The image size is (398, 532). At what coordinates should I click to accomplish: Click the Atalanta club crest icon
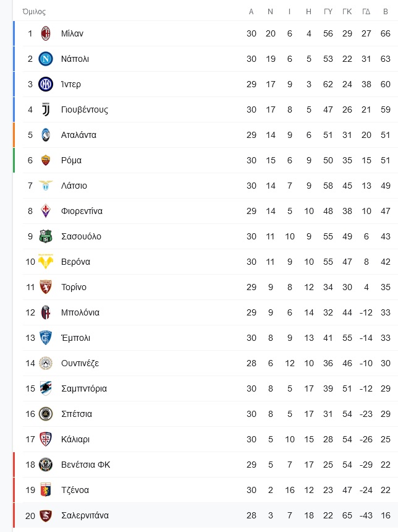click(46, 135)
